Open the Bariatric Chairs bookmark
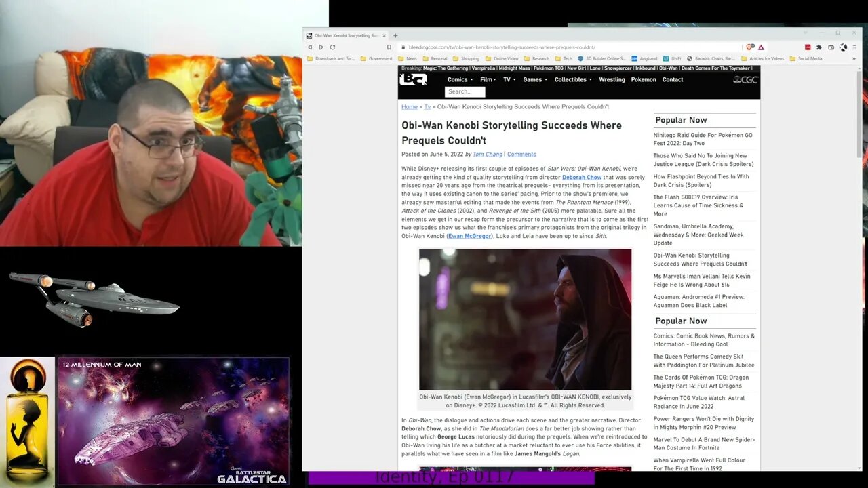This screenshot has width=868, height=488. [x=710, y=58]
